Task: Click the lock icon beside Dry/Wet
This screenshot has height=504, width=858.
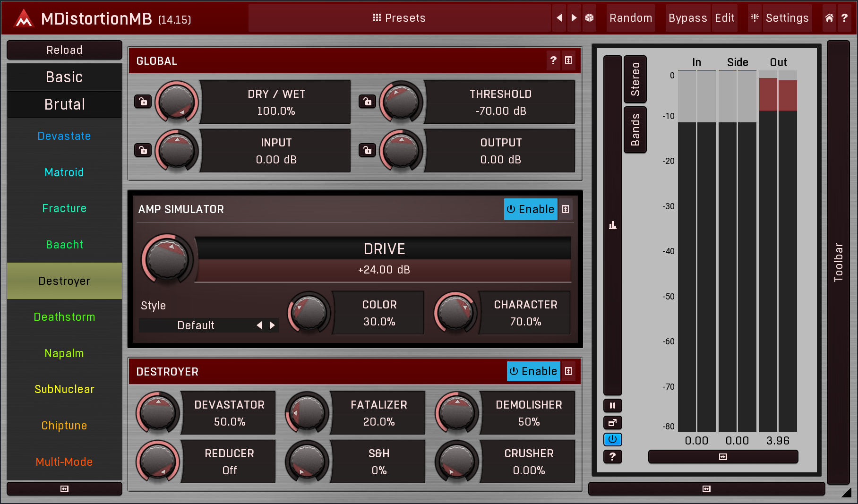Action: click(143, 102)
